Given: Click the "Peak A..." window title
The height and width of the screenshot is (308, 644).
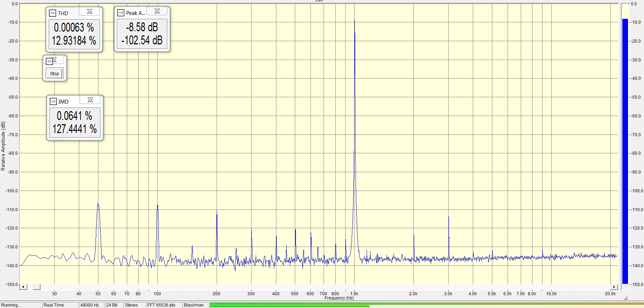Looking at the screenshot, I should tap(136, 13).
